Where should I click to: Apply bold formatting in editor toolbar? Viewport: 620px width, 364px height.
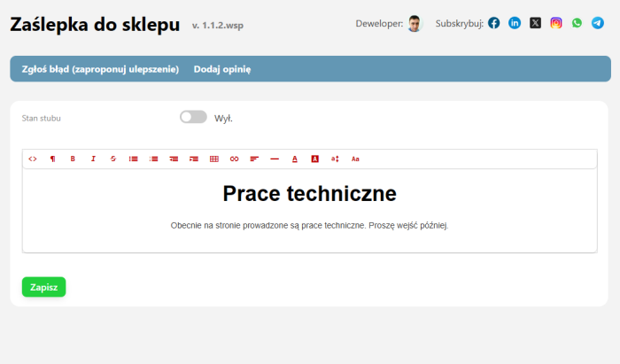pos(73,159)
